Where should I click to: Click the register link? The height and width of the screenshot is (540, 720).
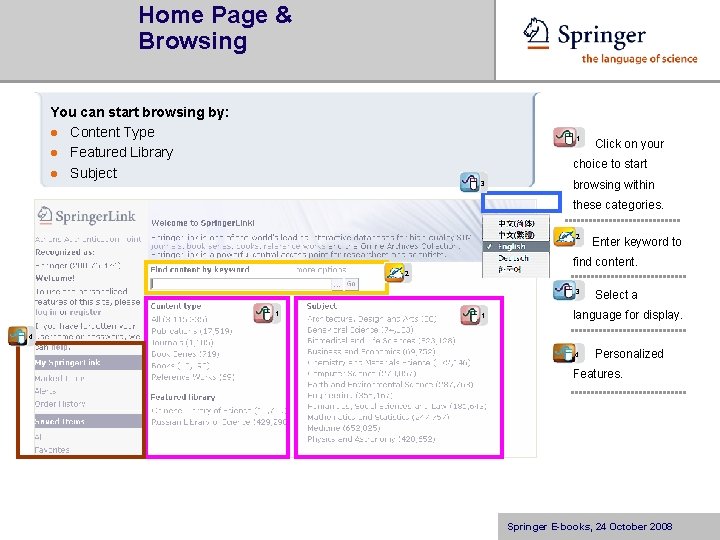pyautogui.click(x=85, y=312)
